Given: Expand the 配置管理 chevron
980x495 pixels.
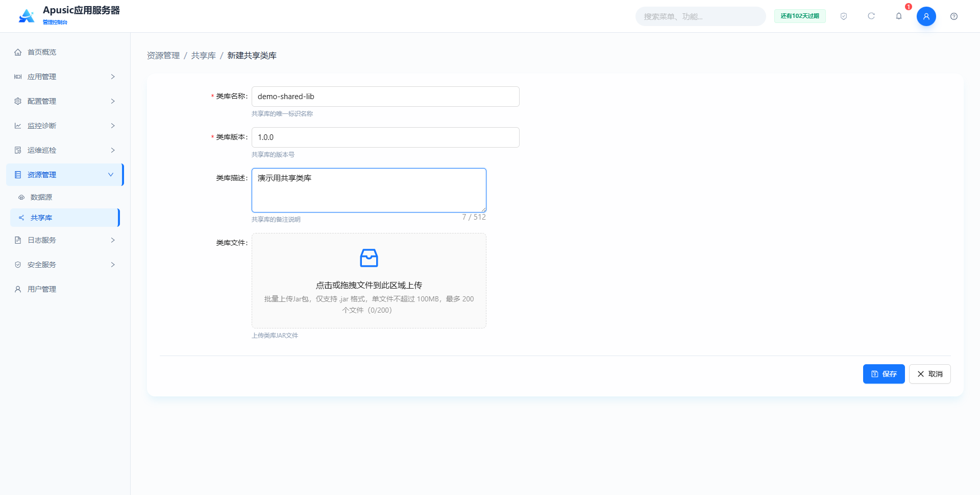Looking at the screenshot, I should tap(113, 101).
